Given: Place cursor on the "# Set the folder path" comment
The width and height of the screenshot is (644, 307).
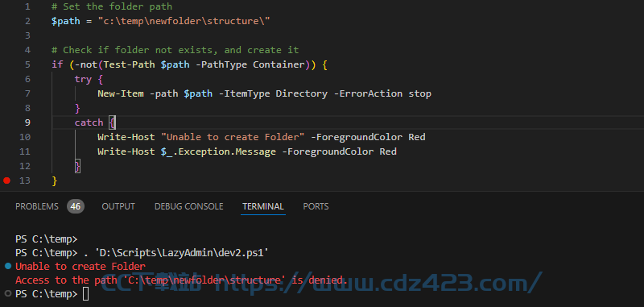Looking at the screenshot, I should 112,6.
